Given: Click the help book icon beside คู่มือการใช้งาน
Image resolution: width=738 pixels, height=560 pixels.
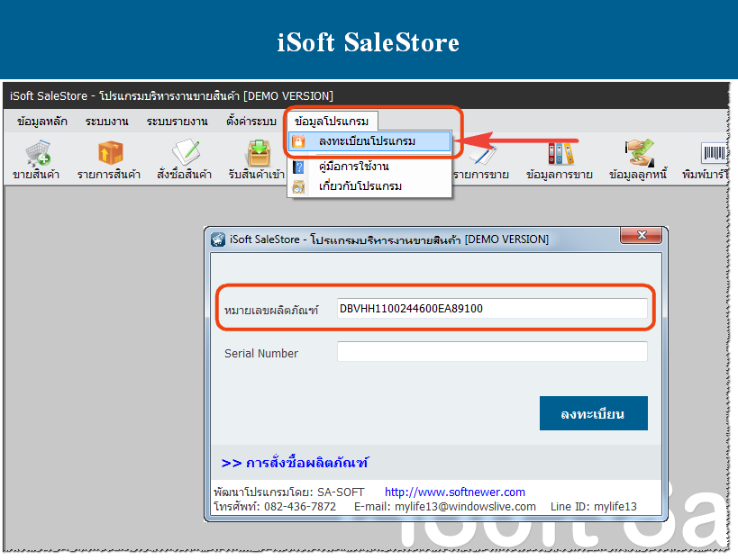Looking at the screenshot, I should pos(298,167).
